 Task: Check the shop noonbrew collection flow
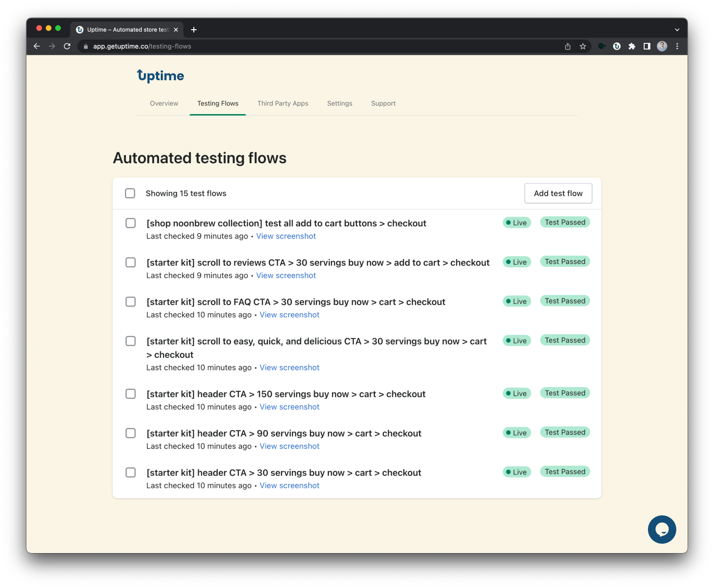point(131,223)
